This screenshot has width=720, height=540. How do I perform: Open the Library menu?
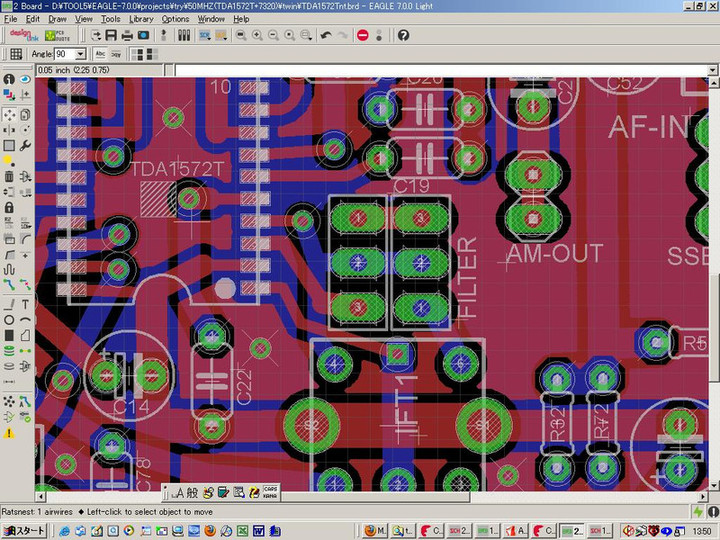141,19
